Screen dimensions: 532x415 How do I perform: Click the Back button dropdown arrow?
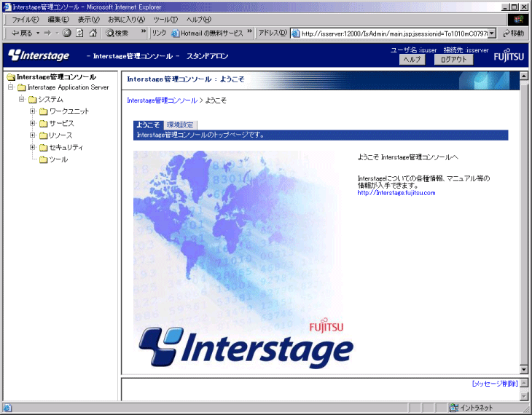click(x=38, y=33)
